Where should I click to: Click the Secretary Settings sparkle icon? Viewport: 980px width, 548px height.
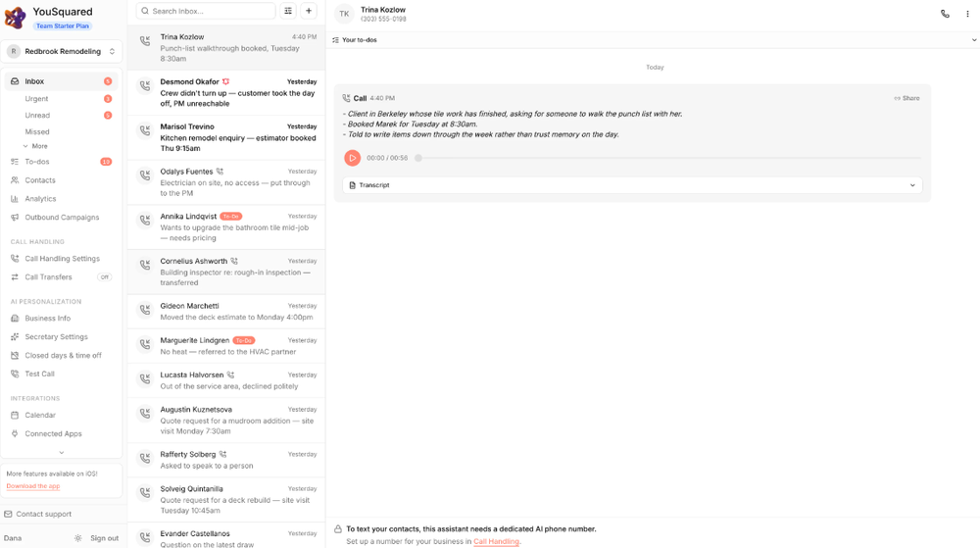15,337
